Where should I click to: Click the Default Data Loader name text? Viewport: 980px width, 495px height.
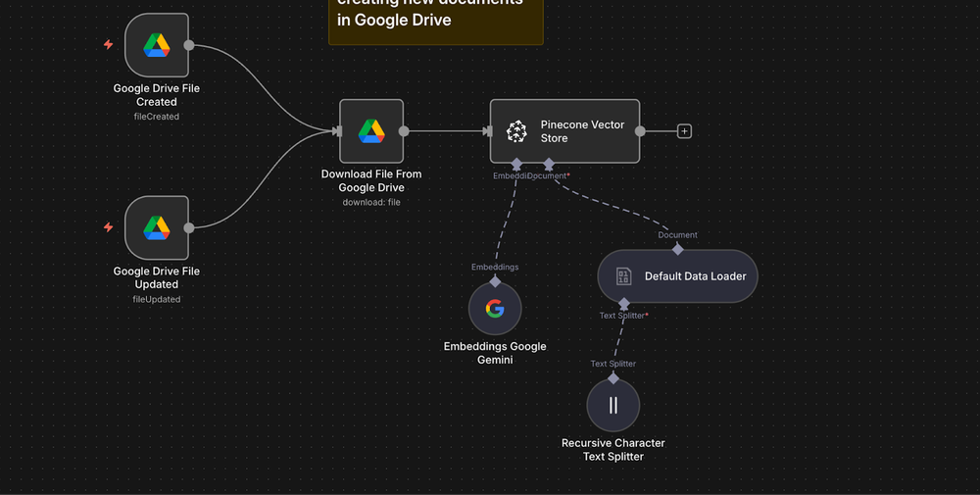pyautogui.click(x=695, y=276)
